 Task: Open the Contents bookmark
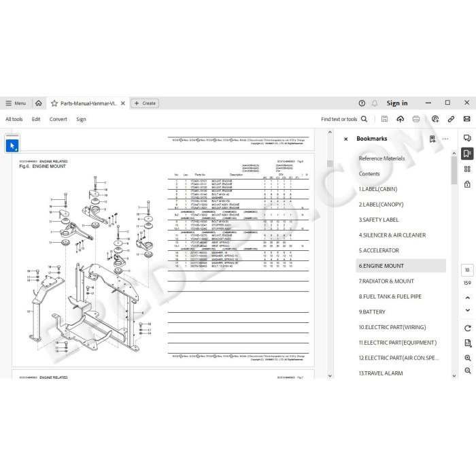click(369, 173)
